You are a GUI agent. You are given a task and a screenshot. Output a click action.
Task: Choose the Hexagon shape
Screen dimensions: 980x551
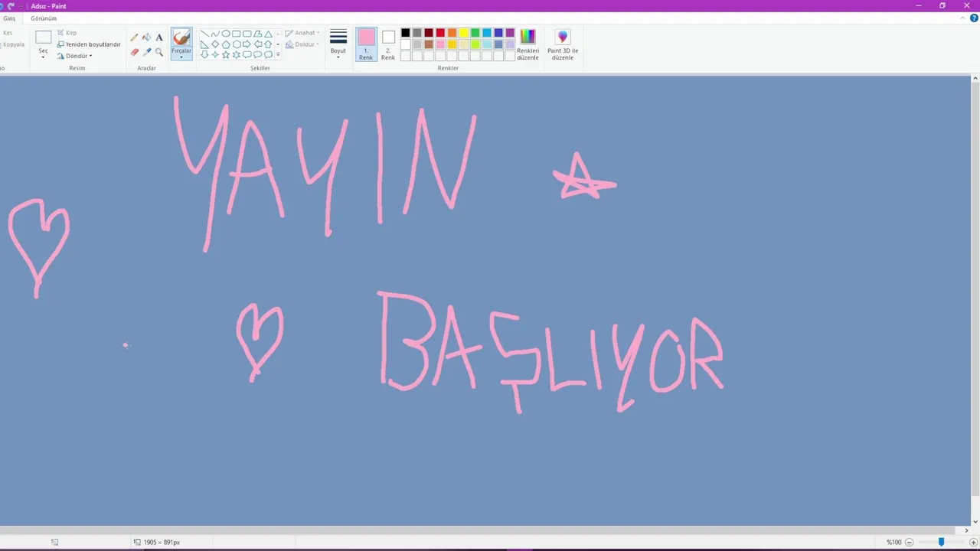click(237, 44)
